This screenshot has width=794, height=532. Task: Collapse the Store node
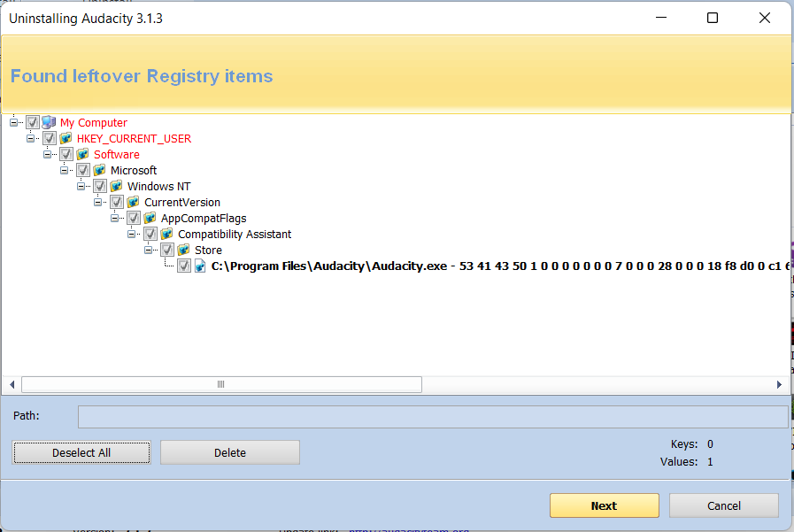pyautogui.click(x=149, y=250)
